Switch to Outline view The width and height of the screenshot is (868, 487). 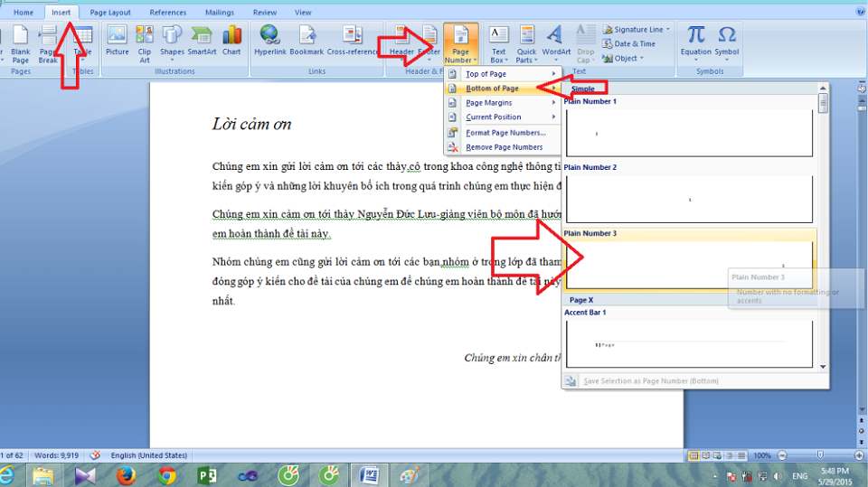click(730, 455)
